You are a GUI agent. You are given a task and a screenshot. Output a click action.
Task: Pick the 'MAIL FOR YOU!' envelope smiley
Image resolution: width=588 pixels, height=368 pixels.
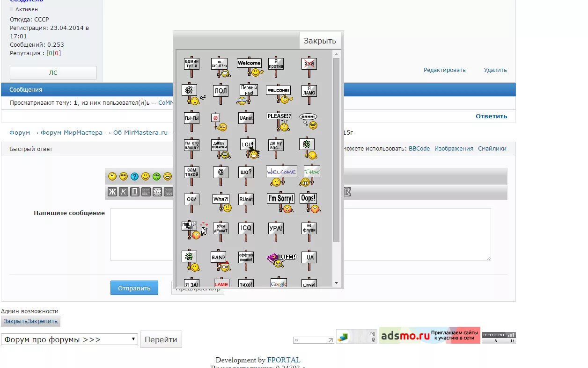[x=194, y=230]
